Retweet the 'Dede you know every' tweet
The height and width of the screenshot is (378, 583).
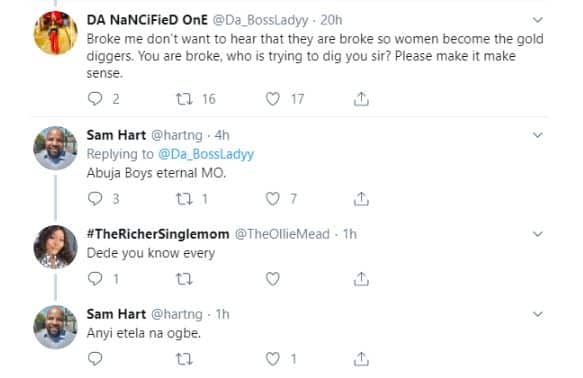pyautogui.click(x=184, y=279)
